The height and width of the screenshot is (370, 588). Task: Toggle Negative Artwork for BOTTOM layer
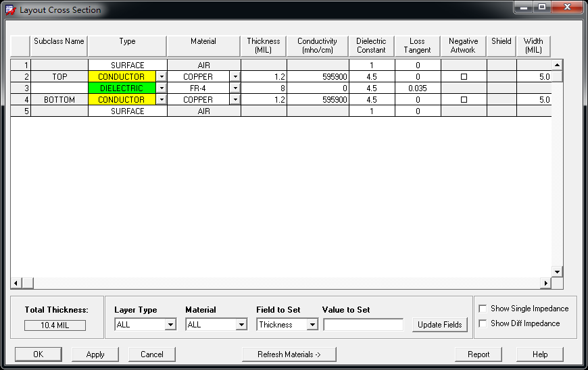tap(464, 100)
